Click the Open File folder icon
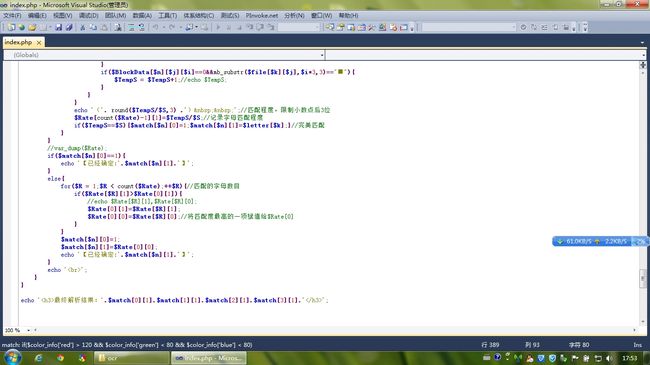The width and height of the screenshot is (650, 365). 32,27
